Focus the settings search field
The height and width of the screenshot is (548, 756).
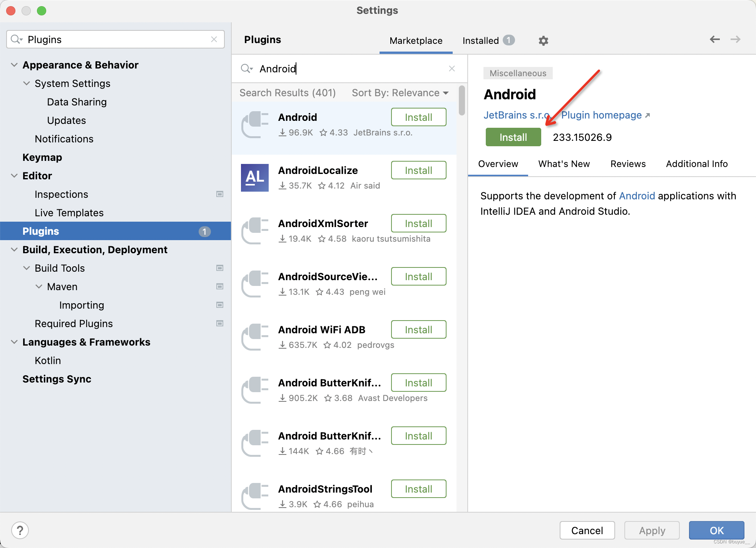(115, 39)
